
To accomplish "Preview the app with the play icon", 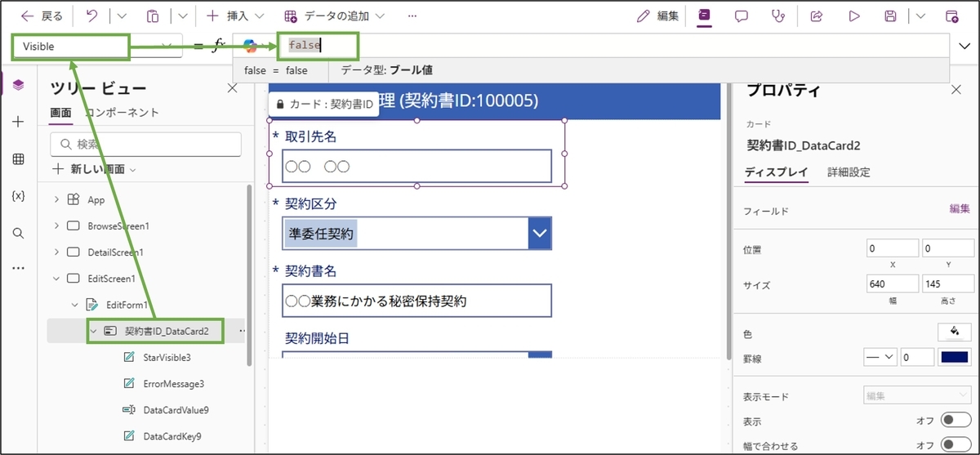I will coord(854,16).
